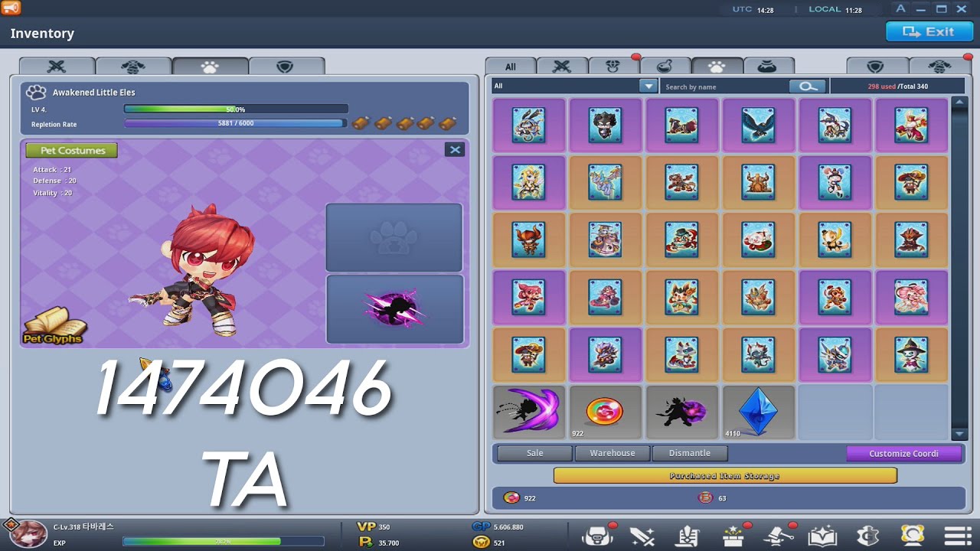Open the armor tab with red dot on right
This screenshot has width=980, height=551.
(939, 67)
